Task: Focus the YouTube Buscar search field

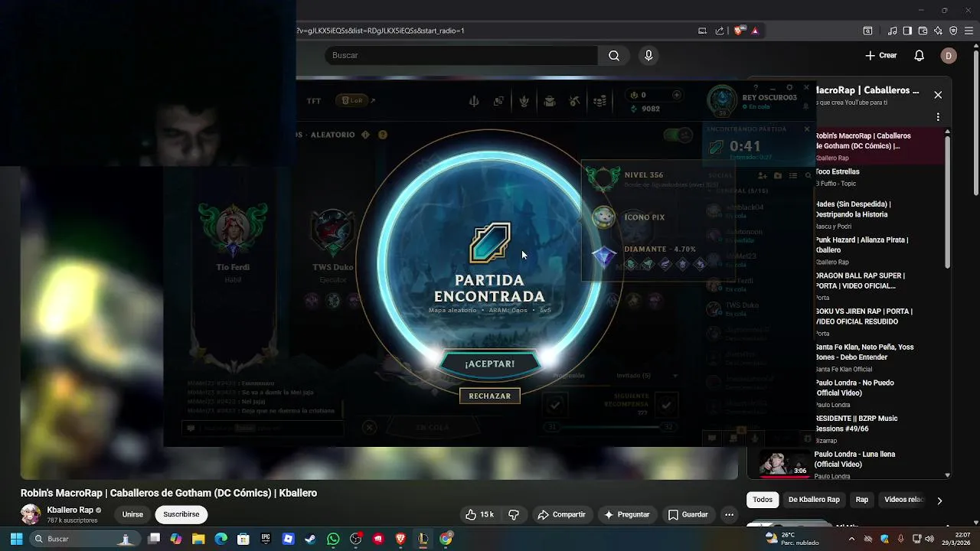Action: click(462, 55)
